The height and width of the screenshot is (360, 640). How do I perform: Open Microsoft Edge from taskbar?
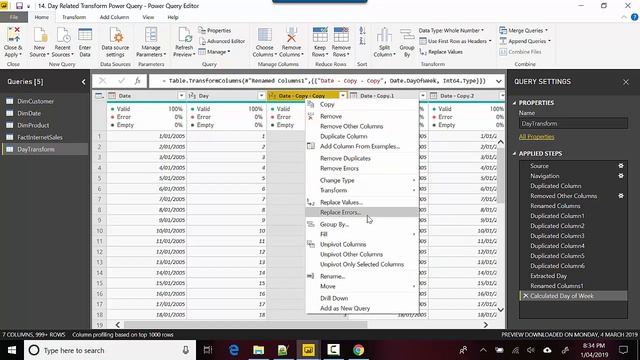pyautogui.click(x=234, y=350)
